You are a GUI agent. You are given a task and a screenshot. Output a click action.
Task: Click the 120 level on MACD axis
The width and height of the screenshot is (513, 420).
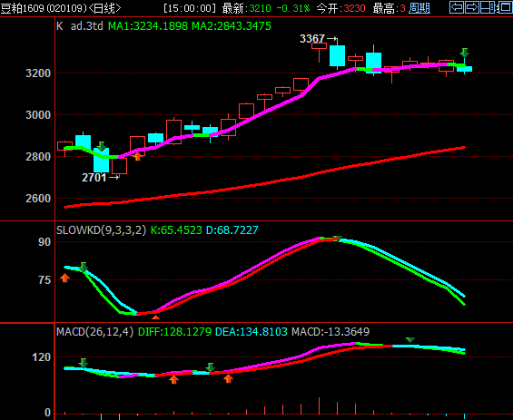click(x=42, y=357)
